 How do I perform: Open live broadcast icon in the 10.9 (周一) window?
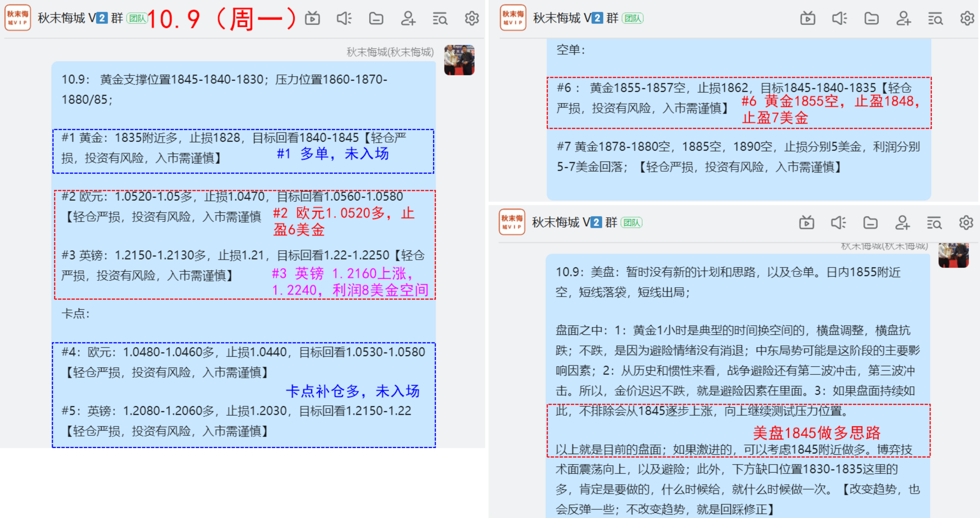point(312,18)
